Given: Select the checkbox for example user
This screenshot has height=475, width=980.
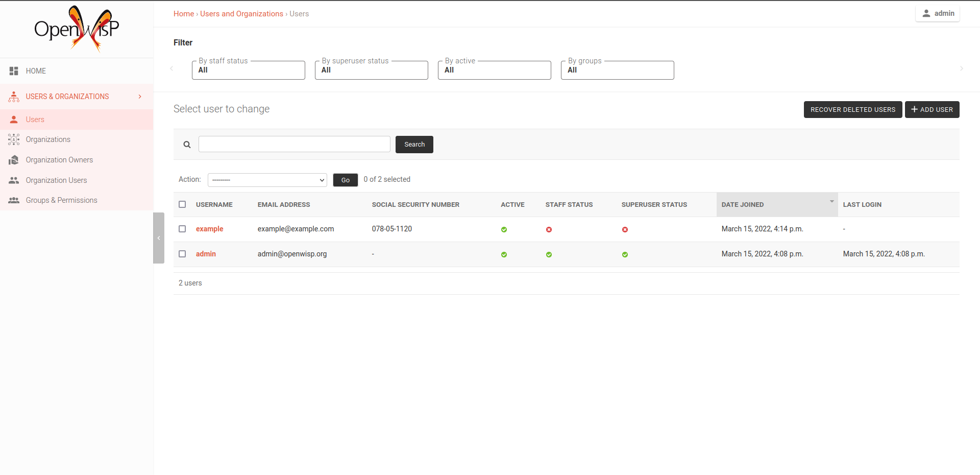Looking at the screenshot, I should pos(182,229).
